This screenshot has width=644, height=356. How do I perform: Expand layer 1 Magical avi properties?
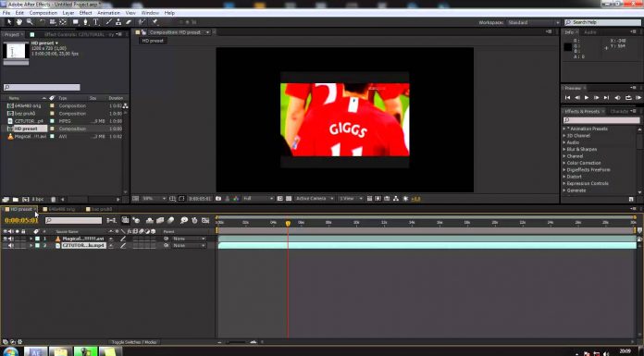click(x=31, y=239)
